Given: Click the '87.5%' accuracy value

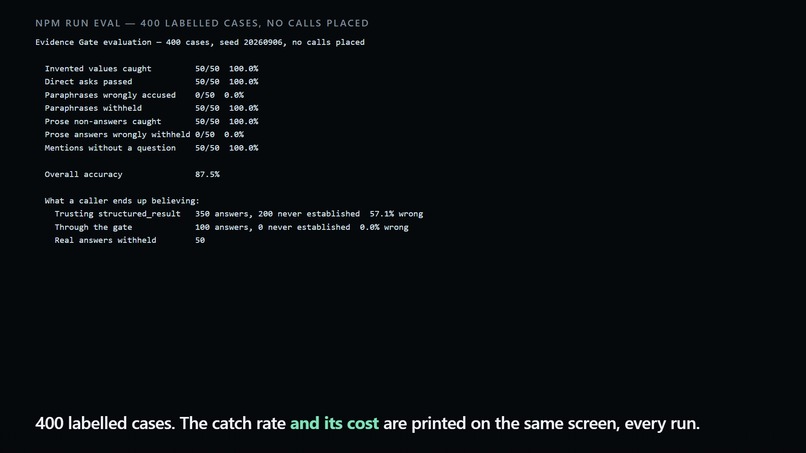Looking at the screenshot, I should click(207, 174).
